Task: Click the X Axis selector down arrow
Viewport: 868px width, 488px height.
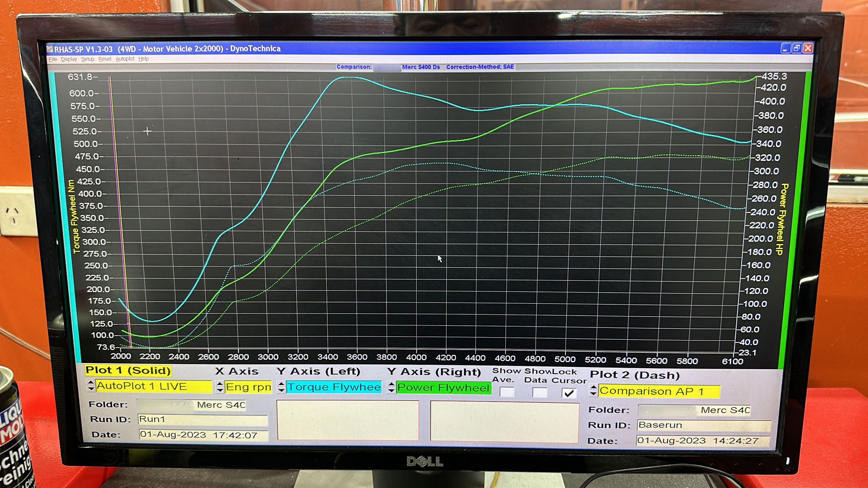Action: [220, 390]
